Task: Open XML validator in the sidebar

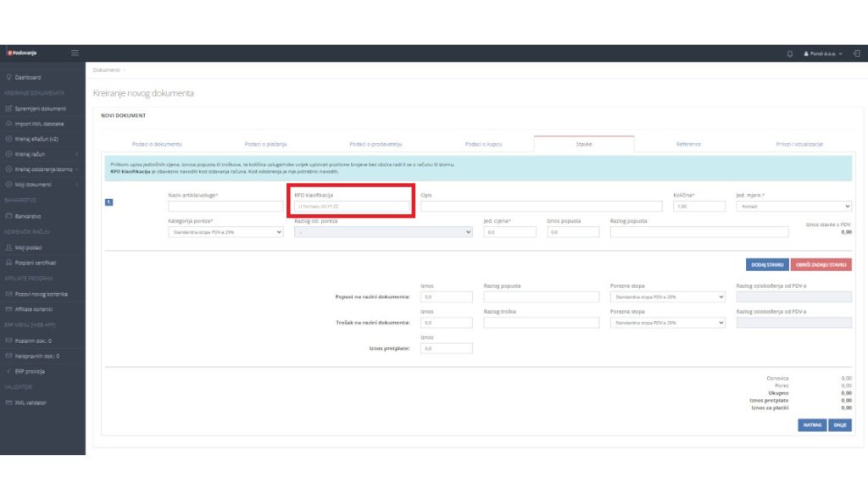Action: 31,402
